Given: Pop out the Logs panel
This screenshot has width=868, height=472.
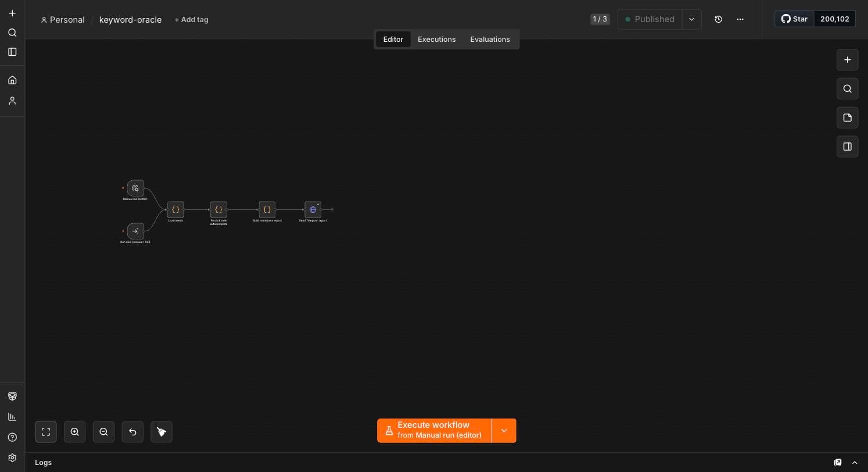Looking at the screenshot, I should [x=838, y=463].
